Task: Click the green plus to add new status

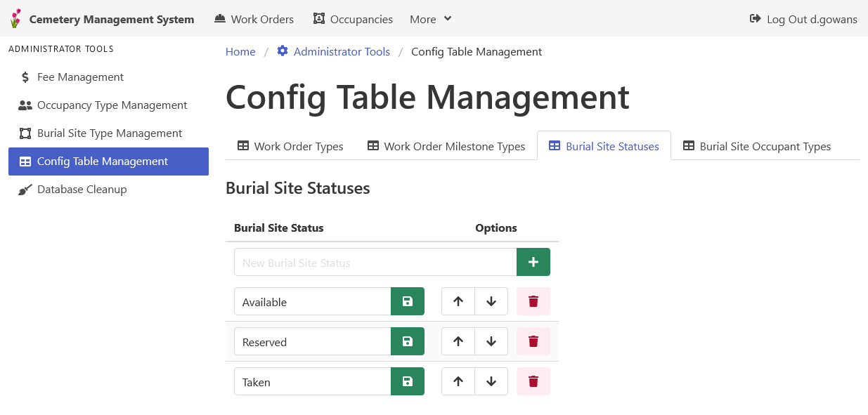Action: coord(533,261)
